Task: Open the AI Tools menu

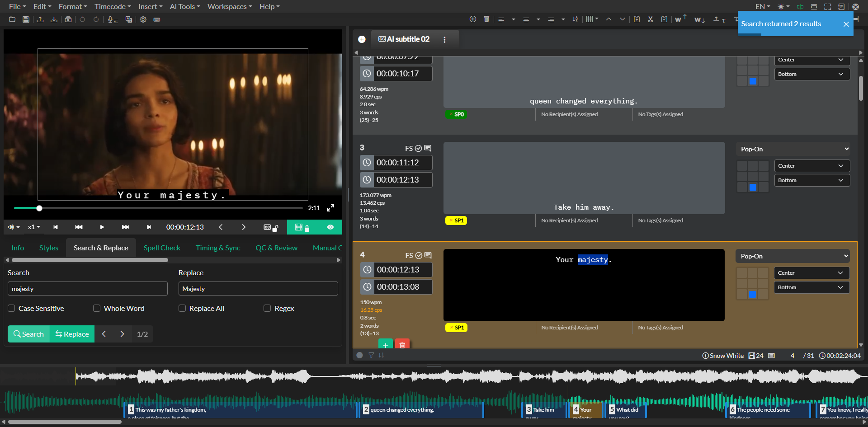Action: [185, 6]
